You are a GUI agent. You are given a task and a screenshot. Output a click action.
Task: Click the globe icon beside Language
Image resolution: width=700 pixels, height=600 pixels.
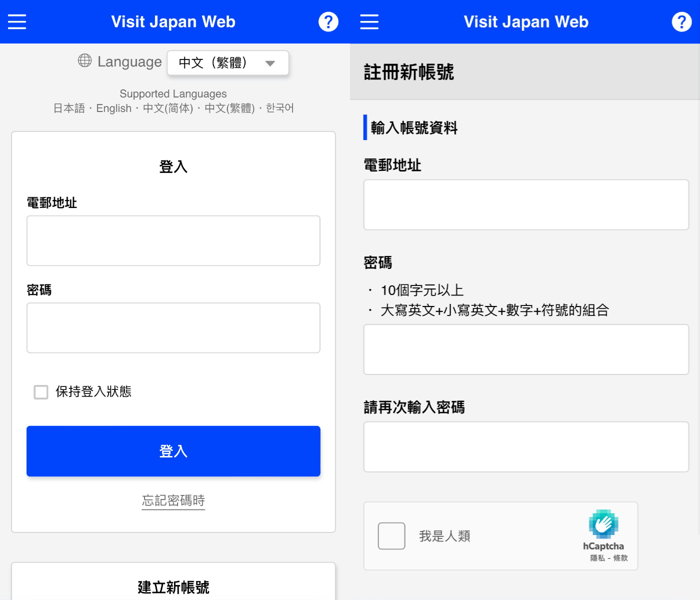[x=85, y=60]
